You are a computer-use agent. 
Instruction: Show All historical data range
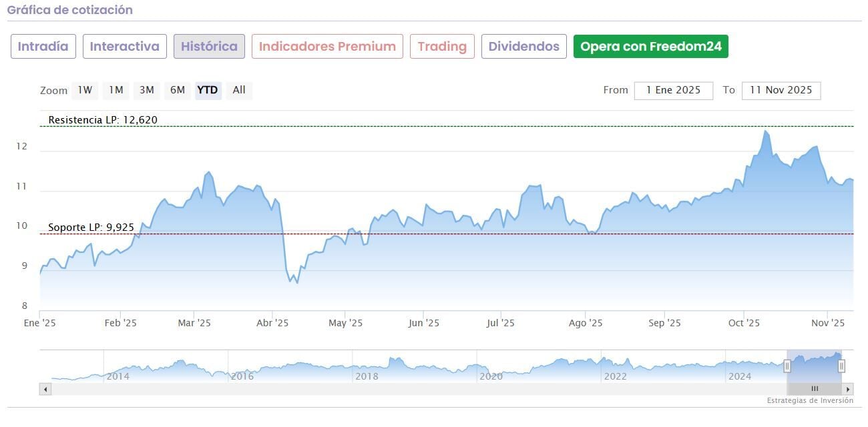click(239, 90)
